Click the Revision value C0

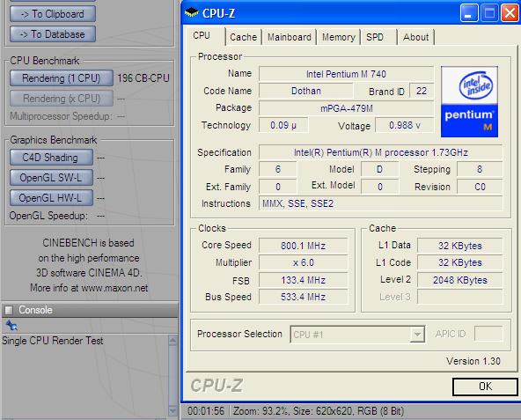[x=480, y=187]
